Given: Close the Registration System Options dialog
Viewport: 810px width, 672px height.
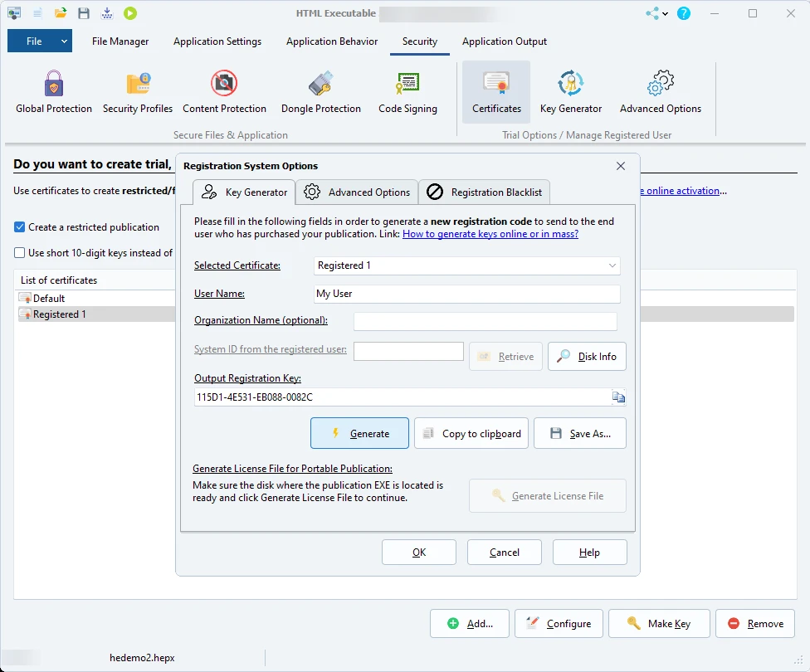Looking at the screenshot, I should click(621, 166).
